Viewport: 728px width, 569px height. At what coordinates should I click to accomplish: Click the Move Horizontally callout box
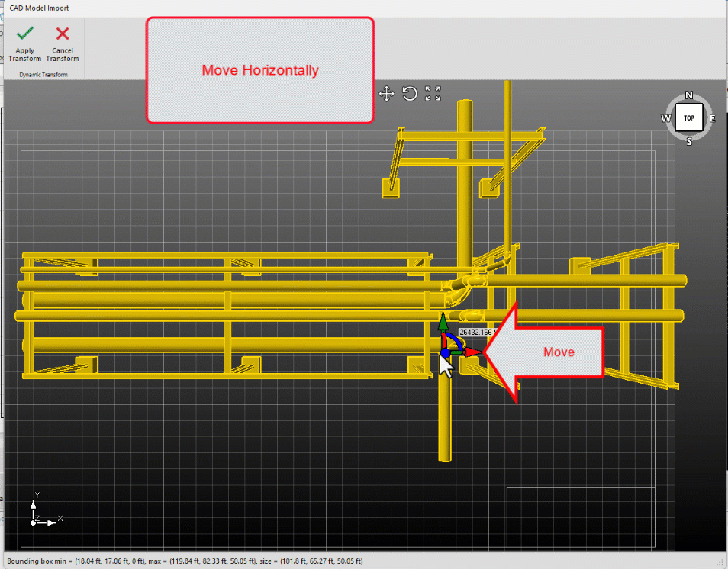click(x=259, y=70)
